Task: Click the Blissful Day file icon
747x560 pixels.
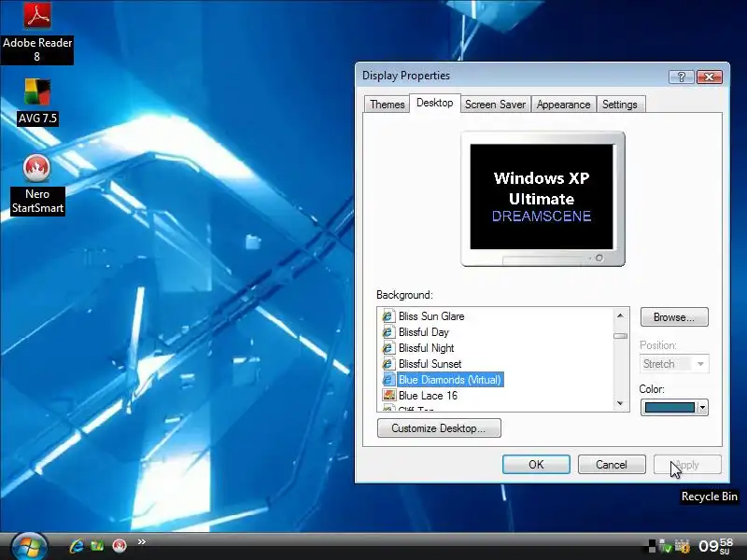Action: coord(388,332)
